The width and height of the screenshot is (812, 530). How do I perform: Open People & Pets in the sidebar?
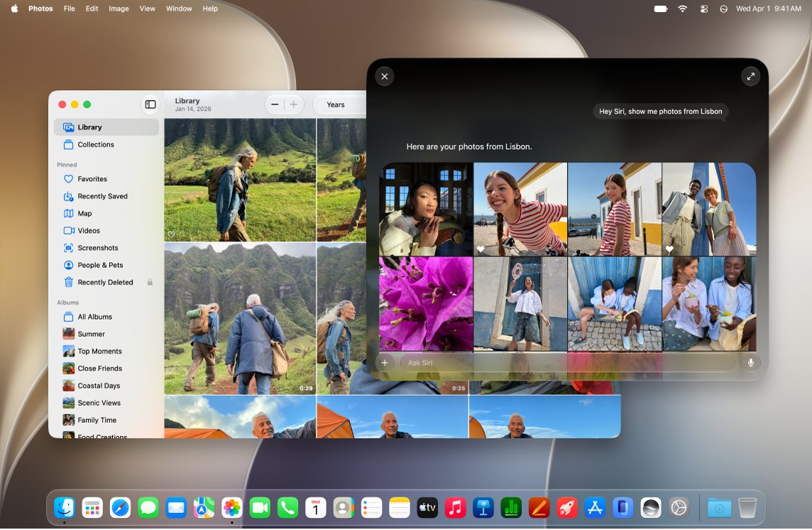click(x=106, y=265)
